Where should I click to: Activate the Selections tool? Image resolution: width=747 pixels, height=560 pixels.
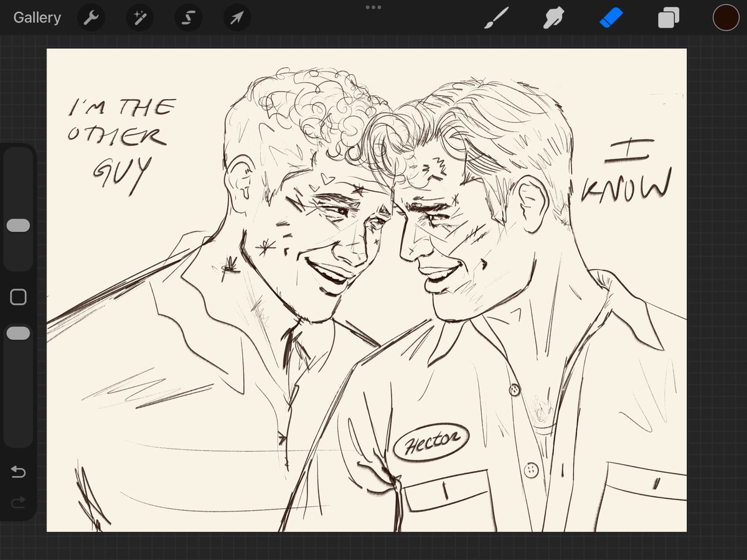tap(188, 17)
